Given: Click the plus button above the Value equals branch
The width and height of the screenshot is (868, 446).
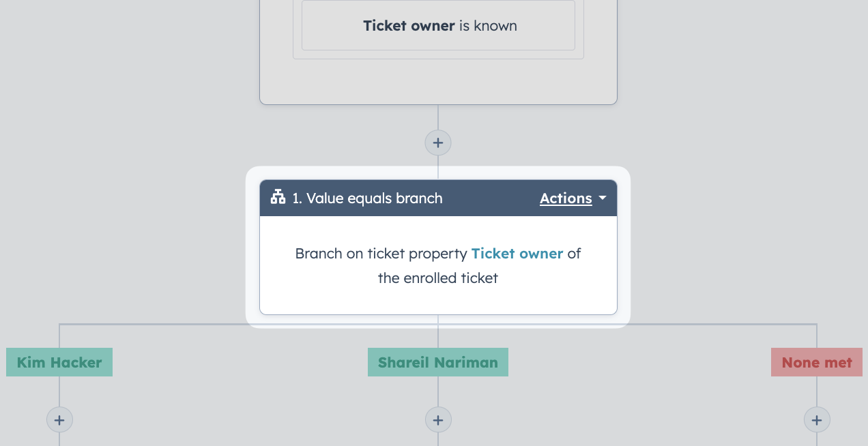Looking at the screenshot, I should [x=438, y=143].
